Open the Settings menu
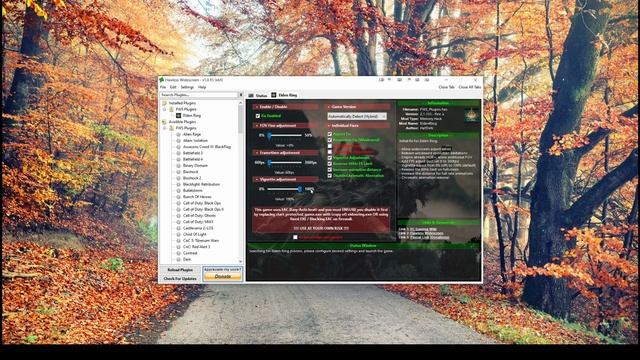The image size is (640, 360). coord(187,87)
